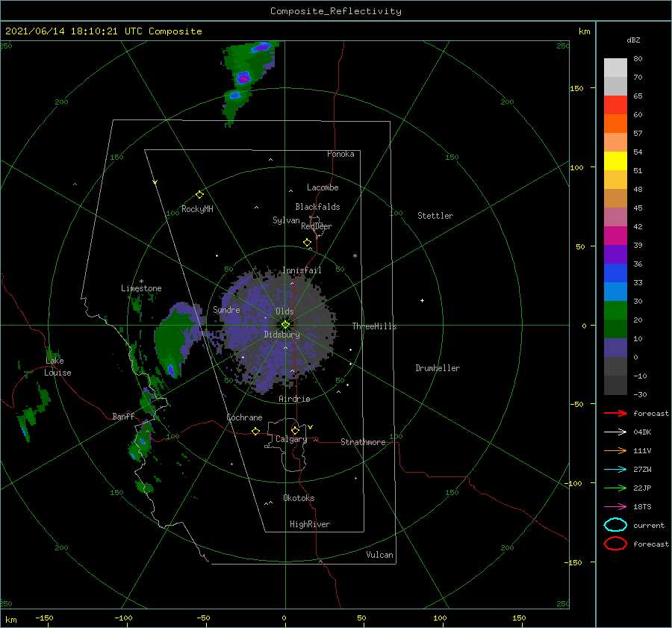
Task: Click the cyan 27ZW arrow legend icon
Action: click(x=615, y=470)
